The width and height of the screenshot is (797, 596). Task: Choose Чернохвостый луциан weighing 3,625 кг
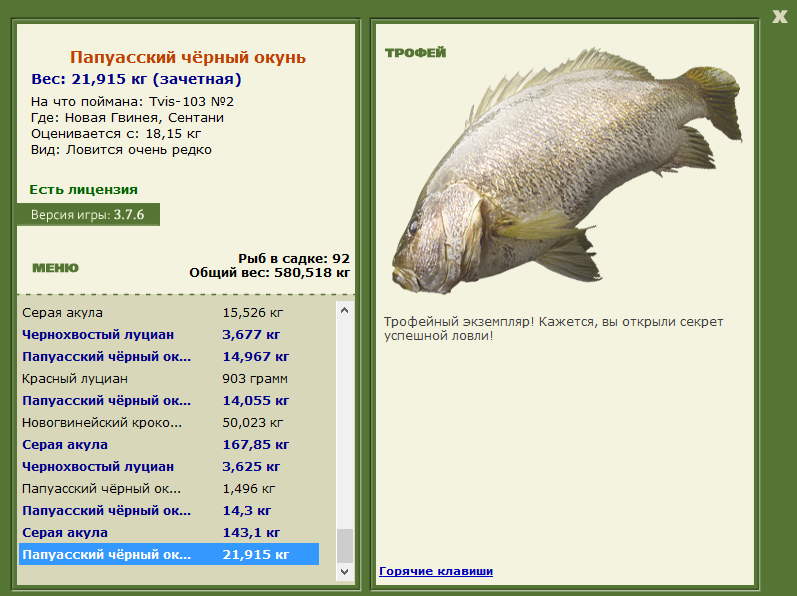(150, 467)
